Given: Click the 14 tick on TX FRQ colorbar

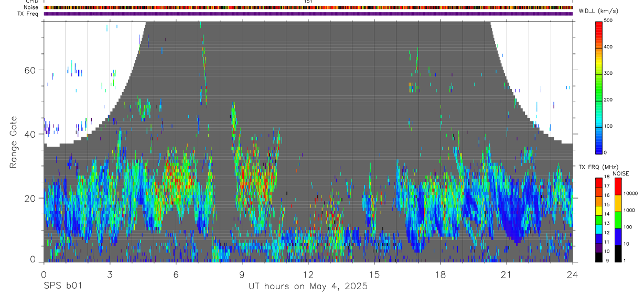Looking at the screenshot, I should coord(607,214).
